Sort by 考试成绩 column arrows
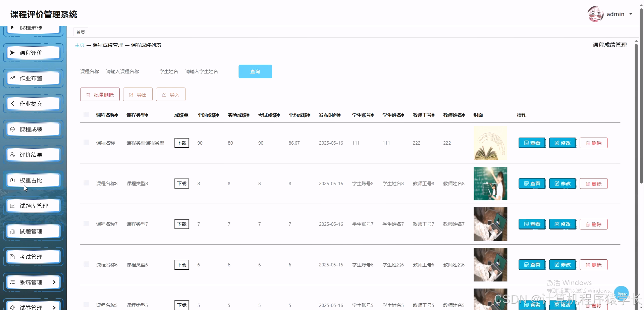This screenshot has height=310, width=644. [x=278, y=115]
